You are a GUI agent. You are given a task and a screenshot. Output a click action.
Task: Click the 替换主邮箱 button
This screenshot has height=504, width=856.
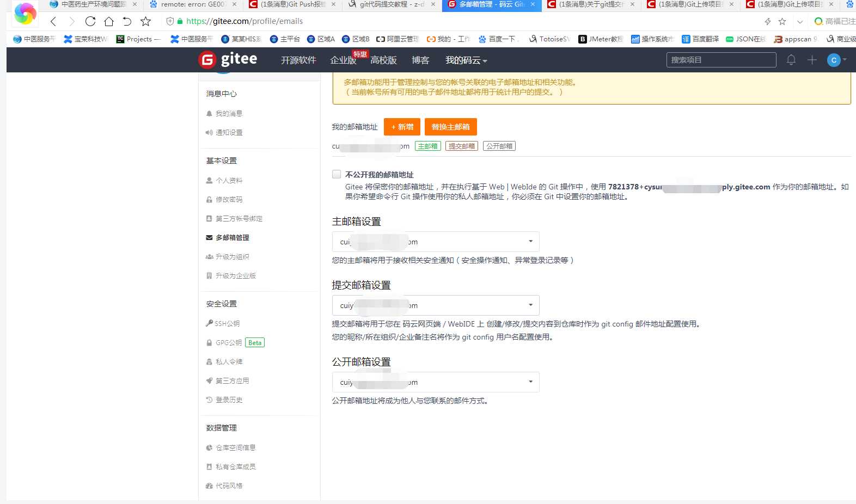451,127
